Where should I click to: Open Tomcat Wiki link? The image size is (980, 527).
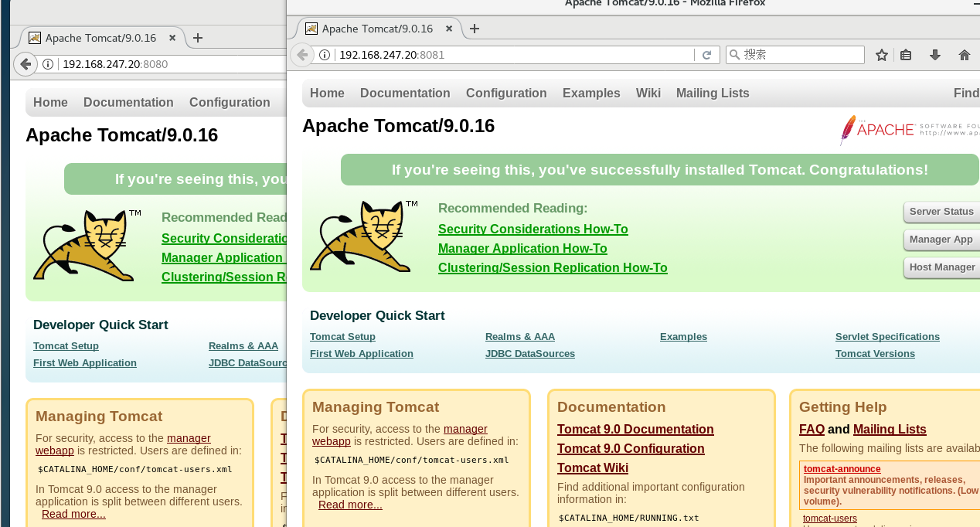(x=593, y=467)
